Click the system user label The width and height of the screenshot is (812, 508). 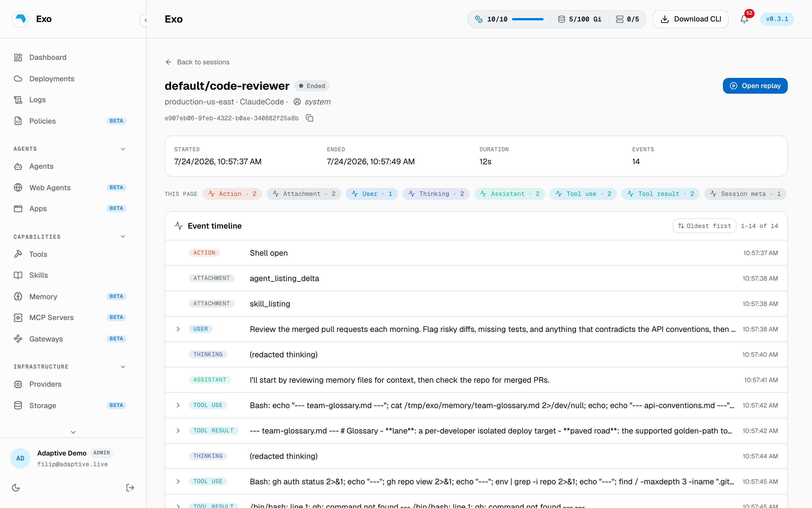point(317,102)
